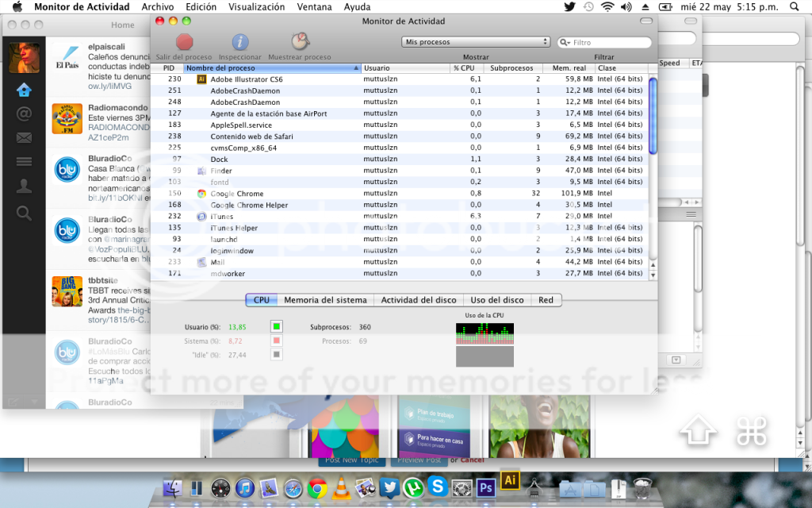Select Contenido web de Safari row
The height and width of the screenshot is (508, 812).
tap(400, 137)
